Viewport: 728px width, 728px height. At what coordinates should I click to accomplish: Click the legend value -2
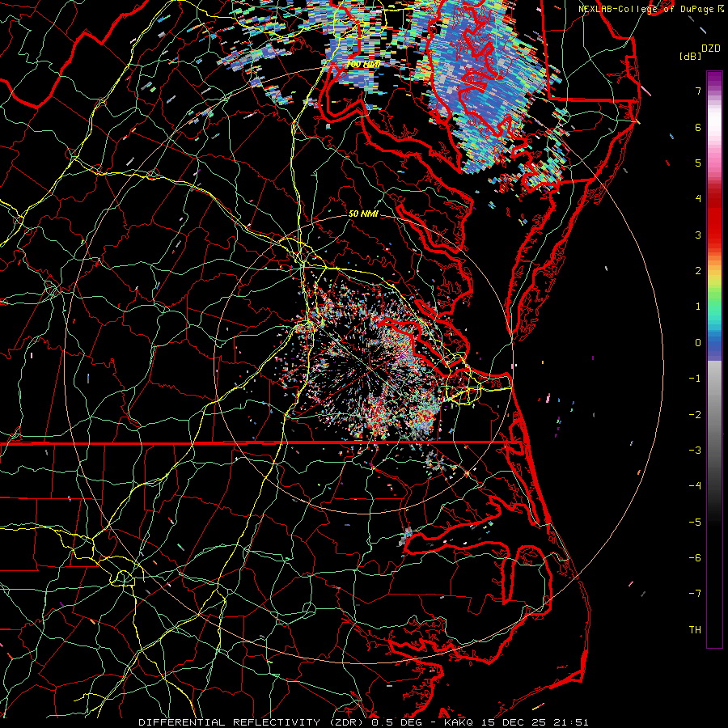point(695,415)
